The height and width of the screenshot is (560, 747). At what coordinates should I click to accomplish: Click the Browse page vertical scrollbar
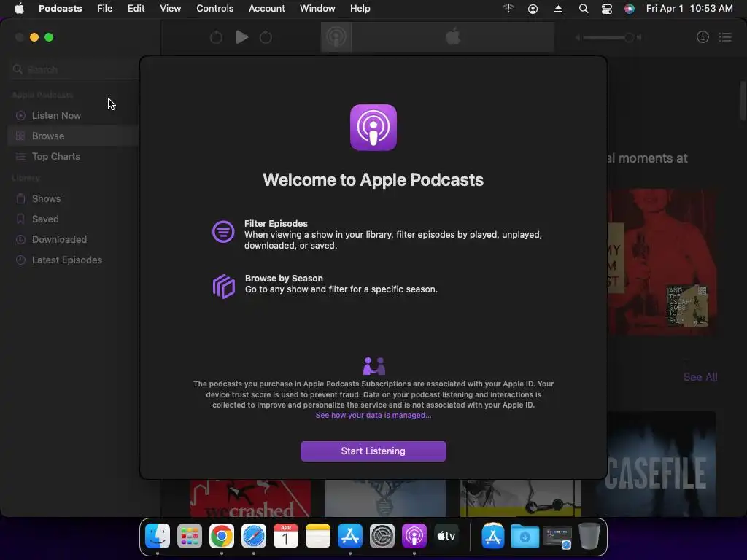pos(743,101)
